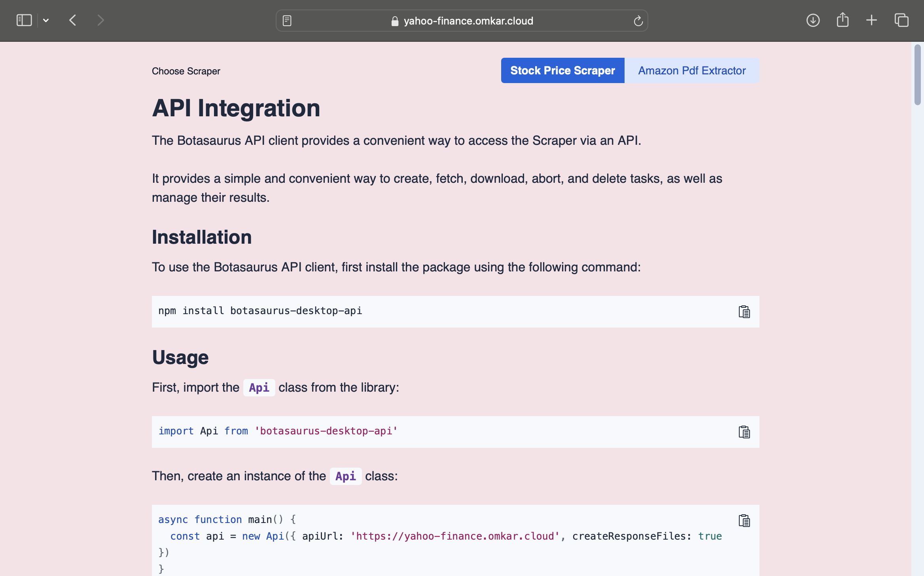The width and height of the screenshot is (924, 576).
Task: Expand the tab group dropdown chevron
Action: click(46, 20)
